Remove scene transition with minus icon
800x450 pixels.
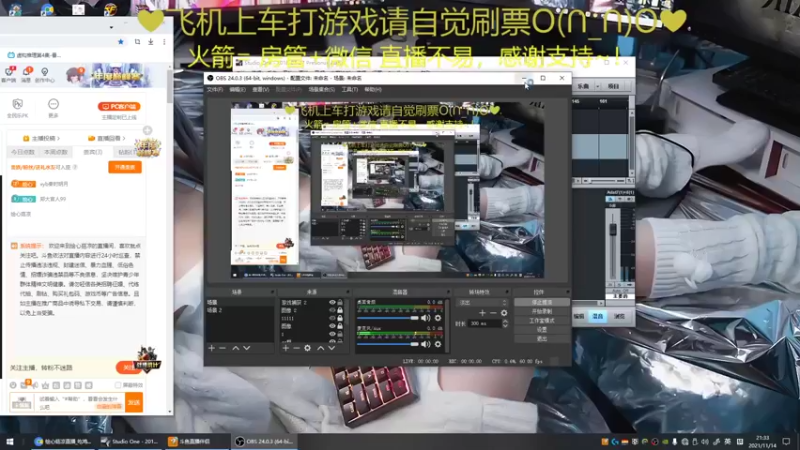click(x=493, y=313)
